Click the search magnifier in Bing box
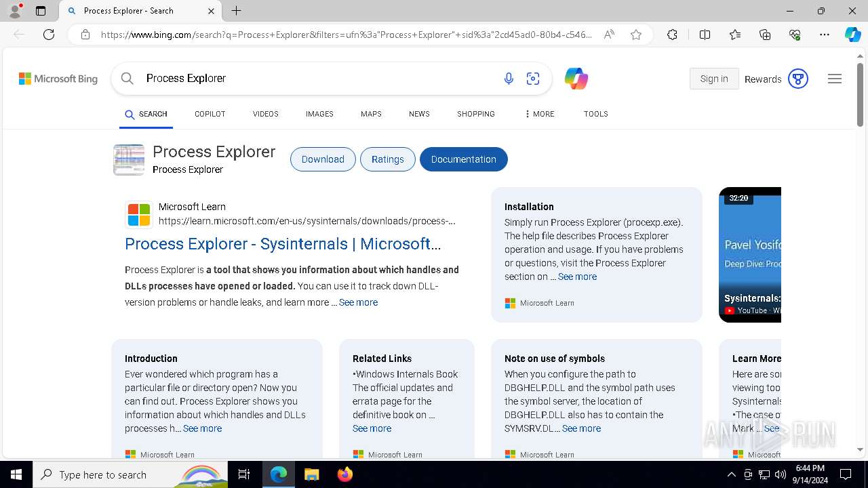The height and width of the screenshot is (488, 868). pyautogui.click(x=127, y=79)
